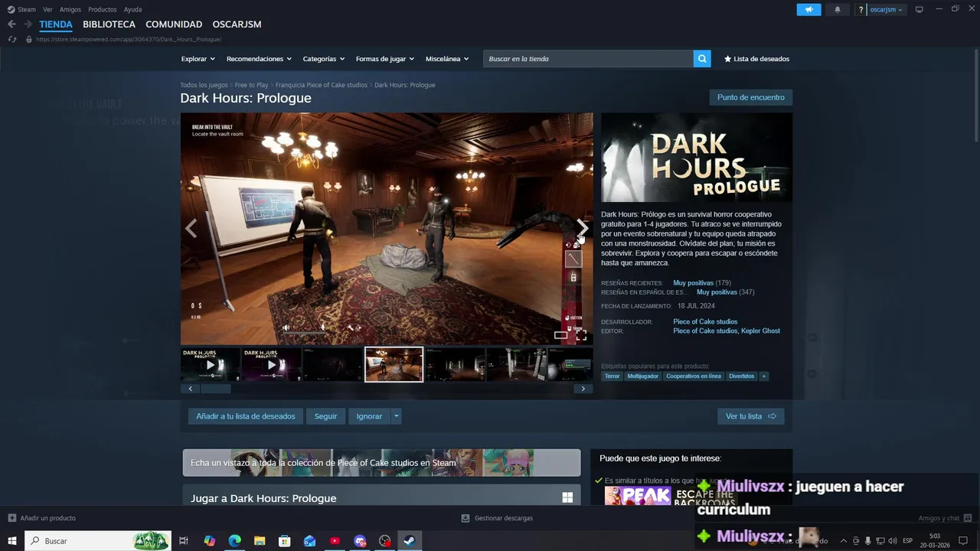Expand the Explorar store dropdown
This screenshot has height=551, width=980.
click(x=198, y=59)
